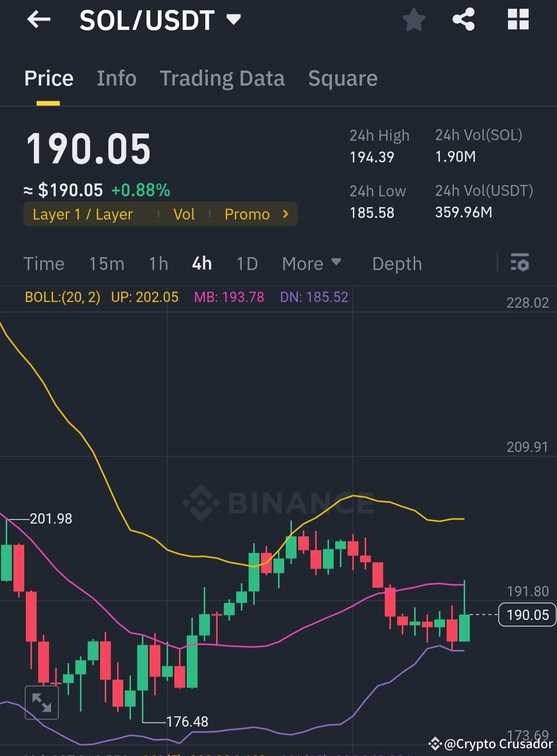Expand the chart to fullscreen
The image size is (557, 756).
pyautogui.click(x=41, y=702)
